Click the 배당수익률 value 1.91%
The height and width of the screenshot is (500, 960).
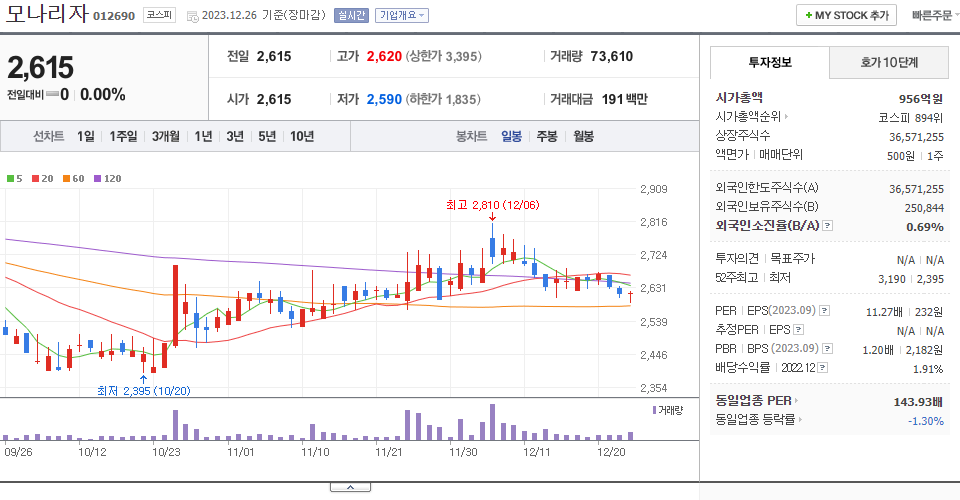click(x=928, y=369)
